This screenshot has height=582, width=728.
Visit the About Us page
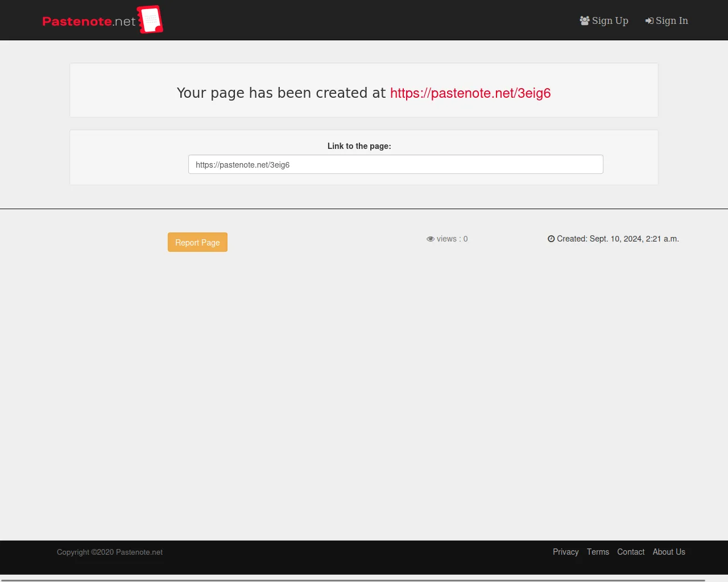point(669,552)
